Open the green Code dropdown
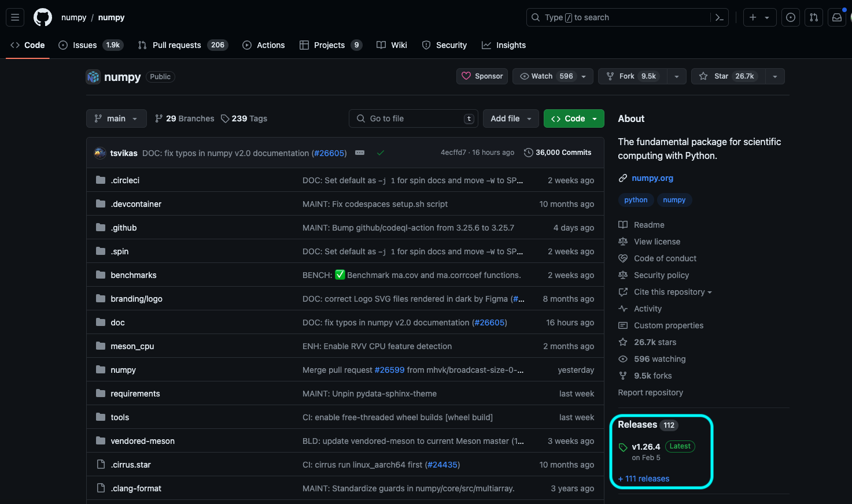The width and height of the screenshot is (852, 504). (x=574, y=118)
